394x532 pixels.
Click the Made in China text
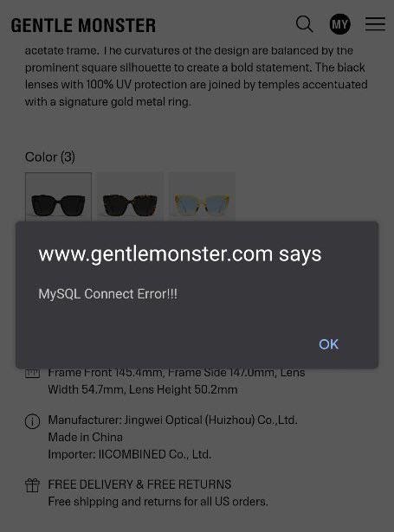[x=85, y=437]
